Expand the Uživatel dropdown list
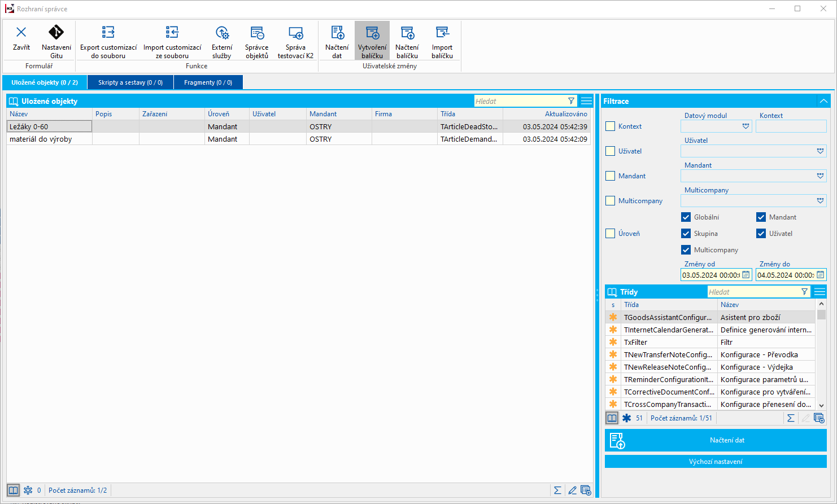The width and height of the screenshot is (837, 504). coord(820,151)
